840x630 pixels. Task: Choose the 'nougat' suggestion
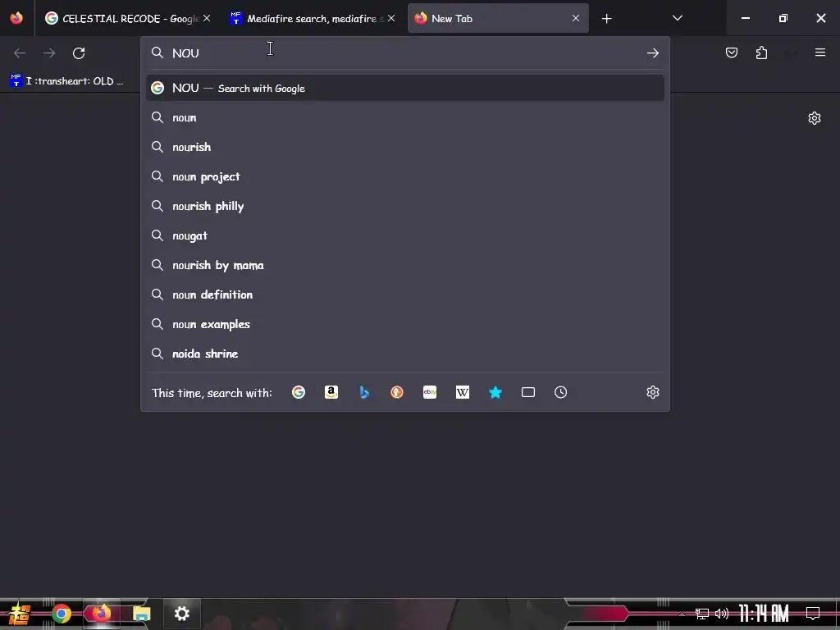pyautogui.click(x=405, y=235)
